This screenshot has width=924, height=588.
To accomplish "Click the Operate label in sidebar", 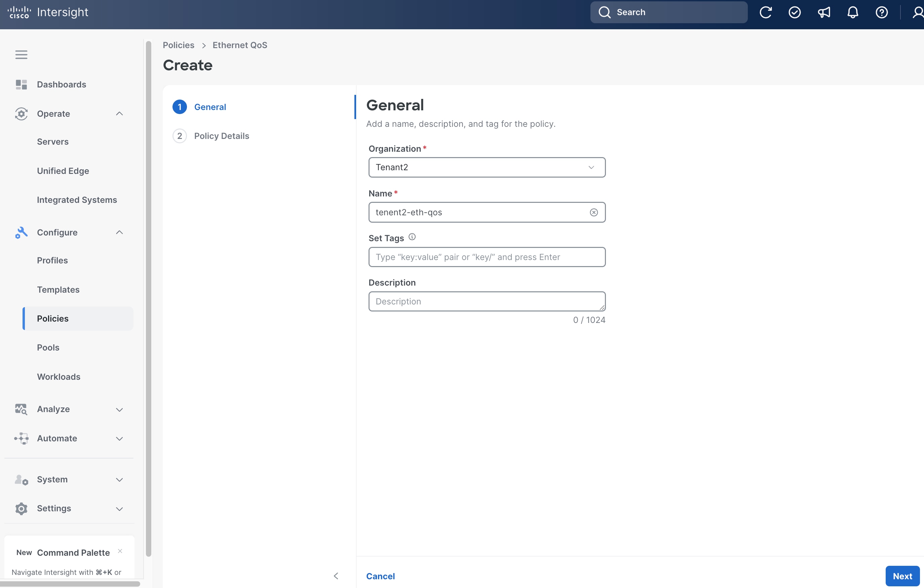I will (53, 114).
